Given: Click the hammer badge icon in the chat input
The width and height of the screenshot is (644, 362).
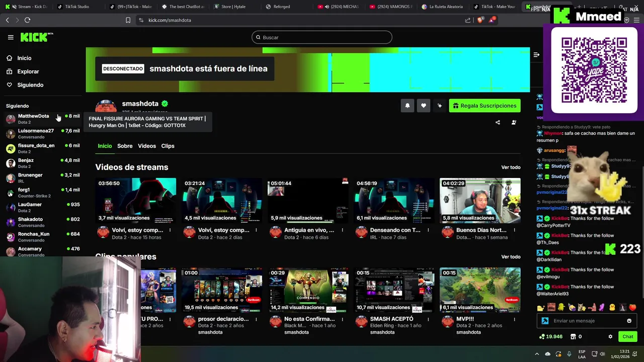Looking at the screenshot, I should point(545,321).
